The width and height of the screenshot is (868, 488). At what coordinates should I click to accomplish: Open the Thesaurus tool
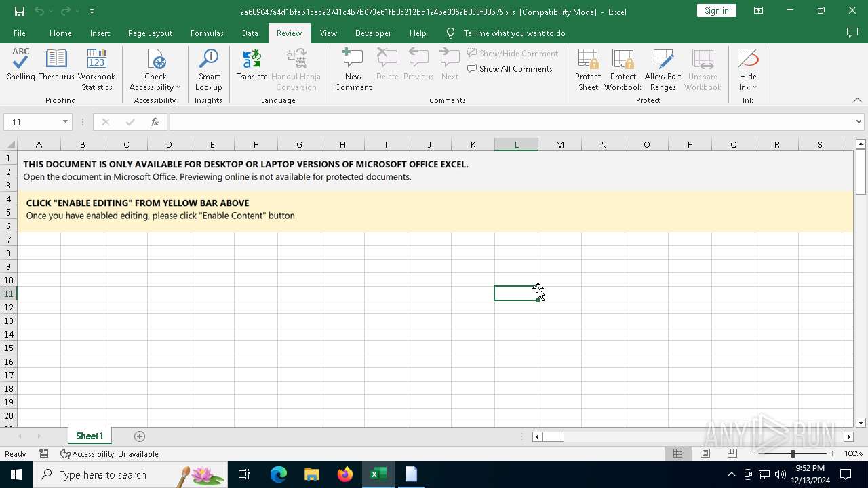(56, 65)
